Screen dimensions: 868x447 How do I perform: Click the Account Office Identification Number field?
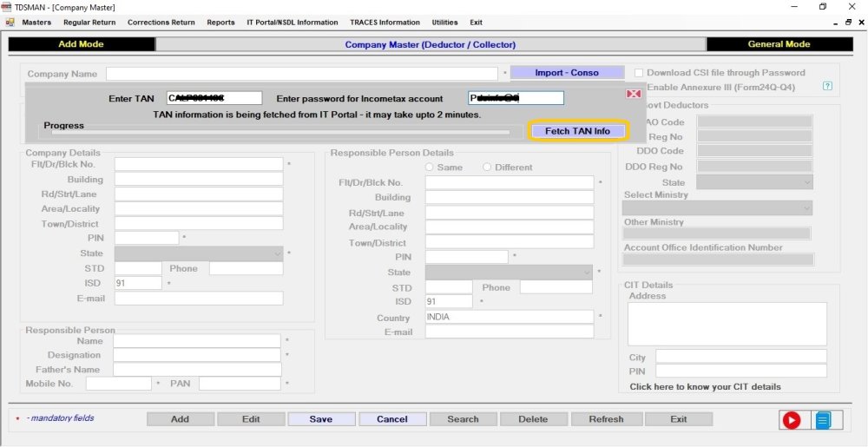[x=719, y=259]
